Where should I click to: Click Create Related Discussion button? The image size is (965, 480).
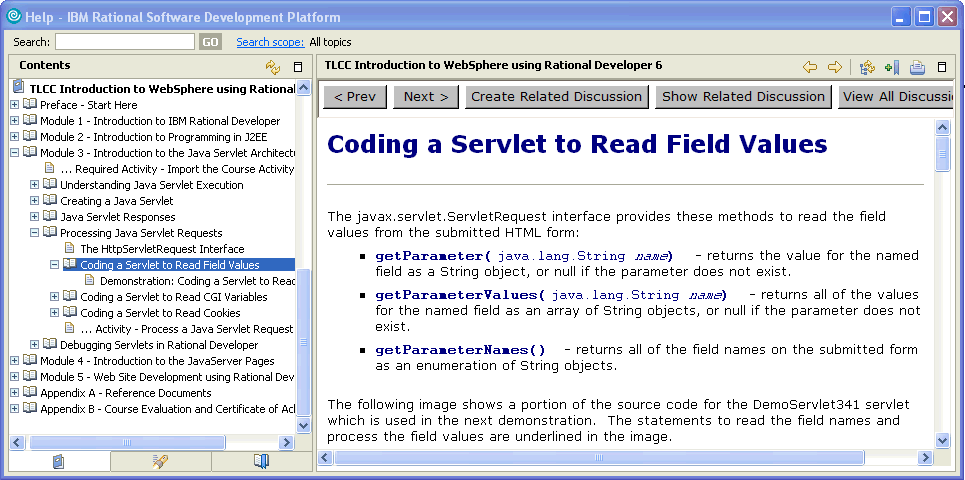point(556,97)
